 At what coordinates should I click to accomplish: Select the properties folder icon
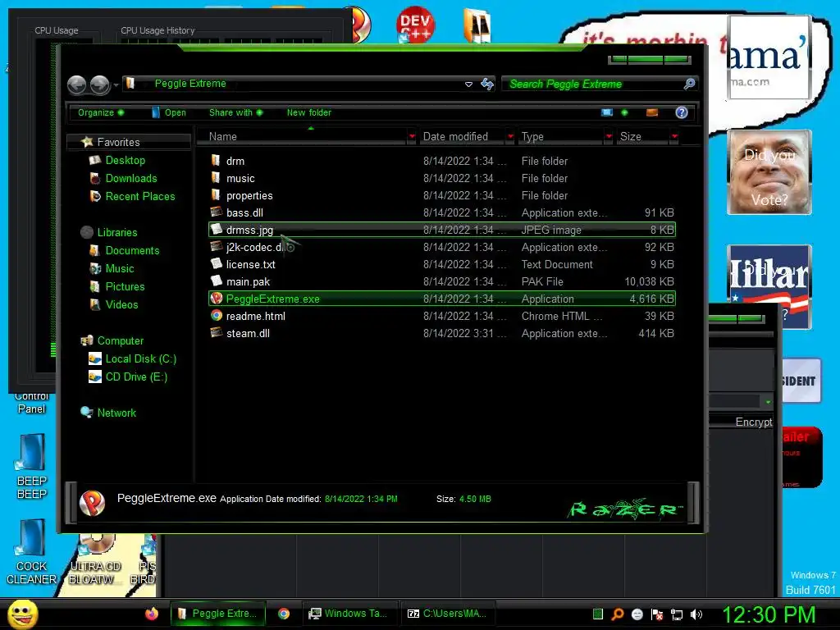[216, 195]
